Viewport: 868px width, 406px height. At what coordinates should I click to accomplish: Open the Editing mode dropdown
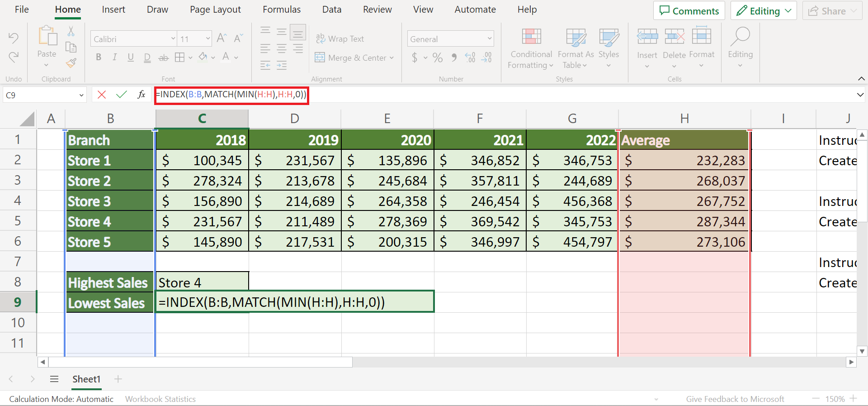click(764, 11)
